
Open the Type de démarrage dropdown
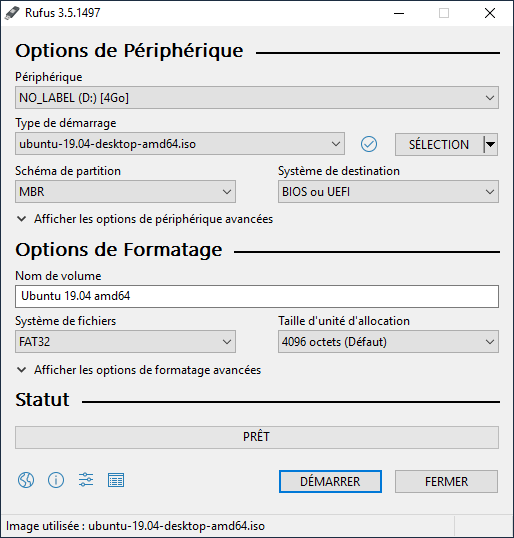180,144
